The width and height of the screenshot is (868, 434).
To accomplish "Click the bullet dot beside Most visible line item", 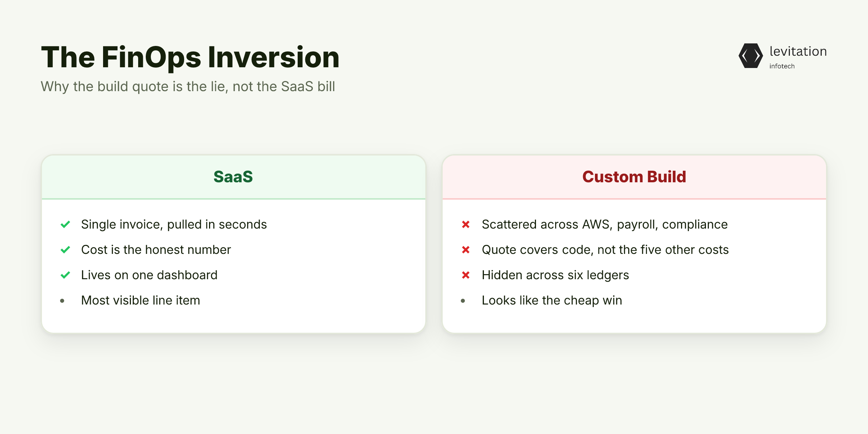I will 62,301.
